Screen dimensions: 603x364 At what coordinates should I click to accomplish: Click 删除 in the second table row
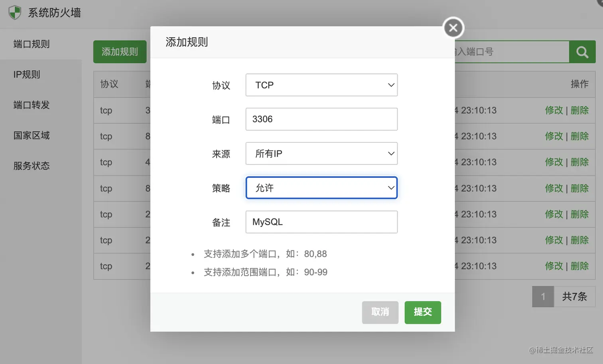click(579, 136)
